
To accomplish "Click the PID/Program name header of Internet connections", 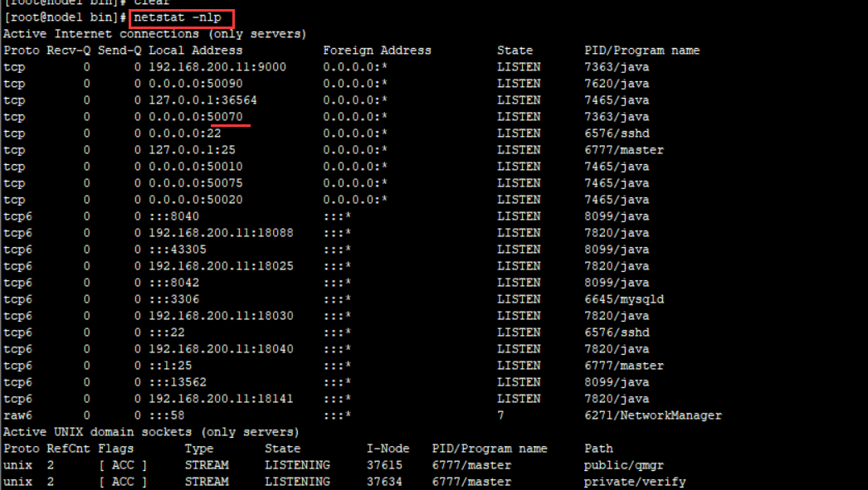I will pyautogui.click(x=642, y=51).
